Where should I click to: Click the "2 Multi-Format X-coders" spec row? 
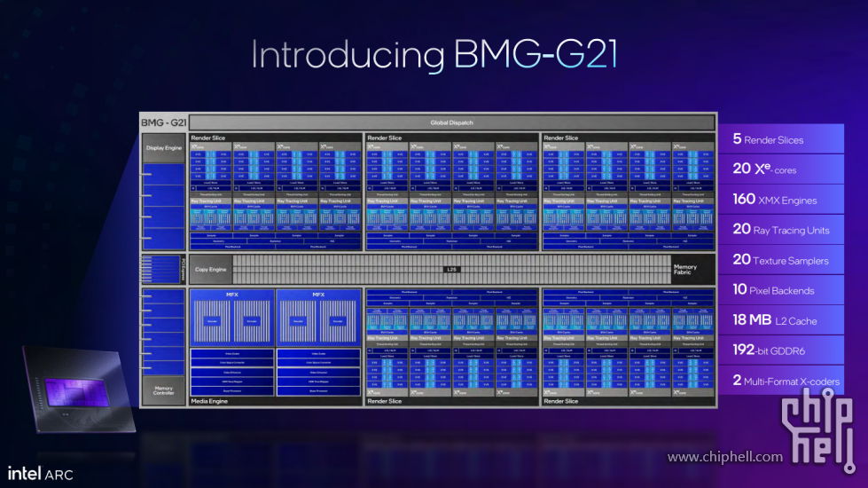click(781, 381)
